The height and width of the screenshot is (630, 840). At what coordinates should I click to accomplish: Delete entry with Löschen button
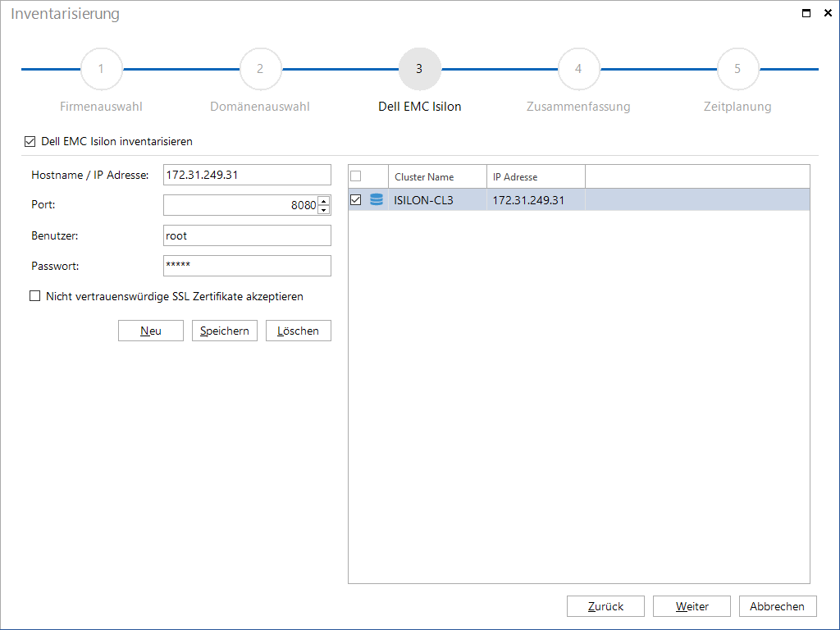click(299, 331)
